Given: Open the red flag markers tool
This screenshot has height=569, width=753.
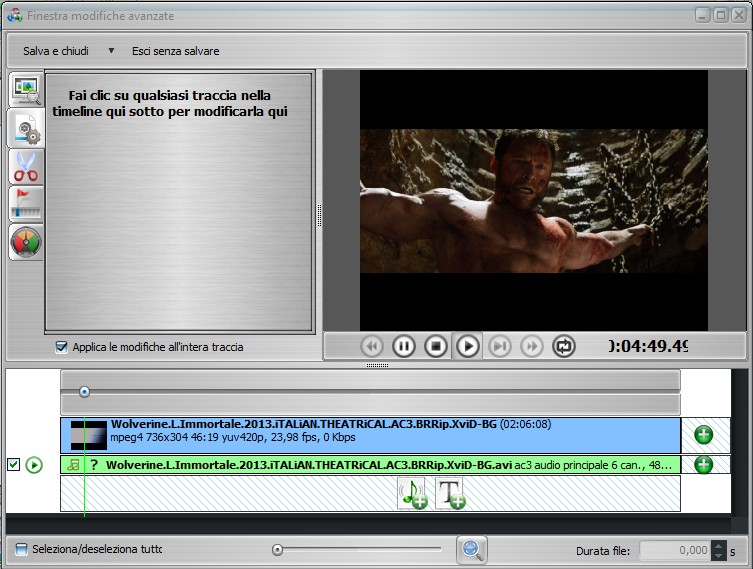Looking at the screenshot, I should [x=26, y=204].
